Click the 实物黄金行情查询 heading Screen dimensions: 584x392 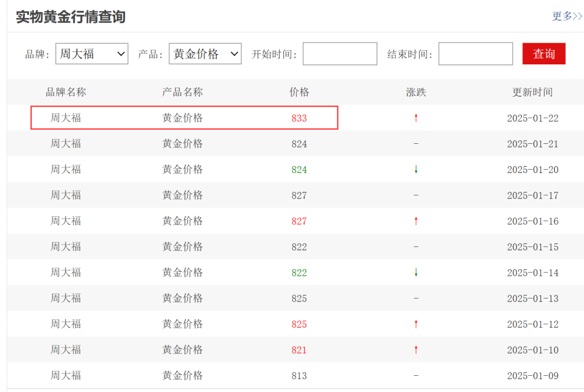coord(71,17)
